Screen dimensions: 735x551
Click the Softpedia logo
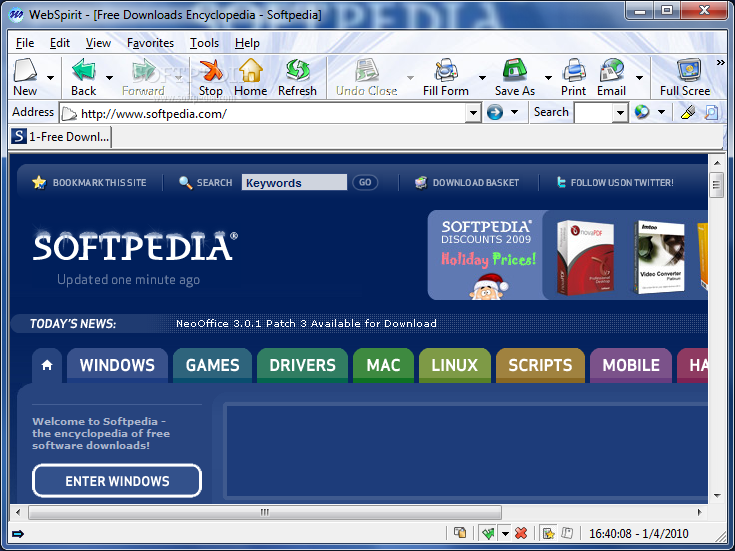point(135,246)
